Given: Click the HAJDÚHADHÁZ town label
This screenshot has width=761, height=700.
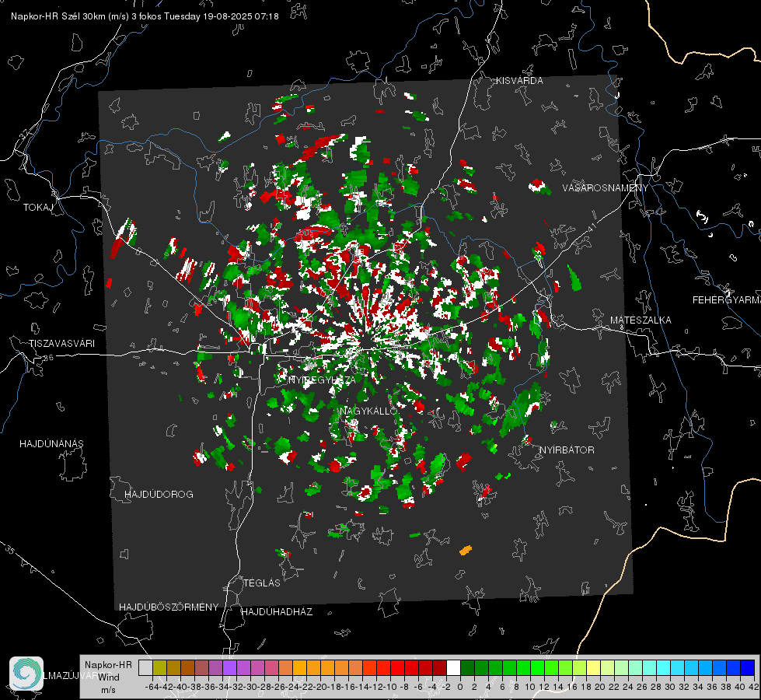Looking at the screenshot, I should pos(277,612).
